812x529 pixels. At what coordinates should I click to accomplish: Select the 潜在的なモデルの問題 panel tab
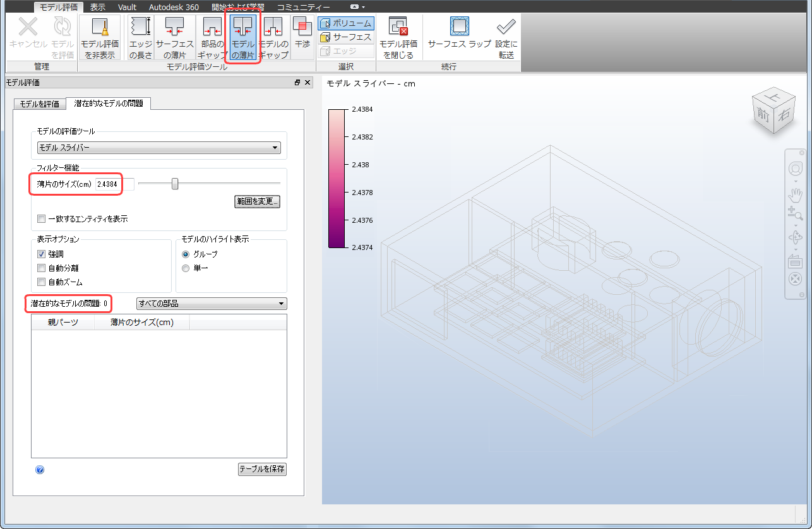109,103
